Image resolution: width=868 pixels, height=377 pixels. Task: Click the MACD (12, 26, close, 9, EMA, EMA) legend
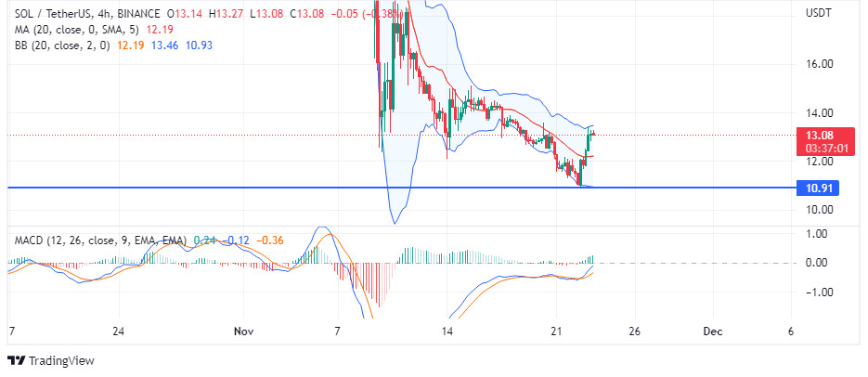[101, 240]
